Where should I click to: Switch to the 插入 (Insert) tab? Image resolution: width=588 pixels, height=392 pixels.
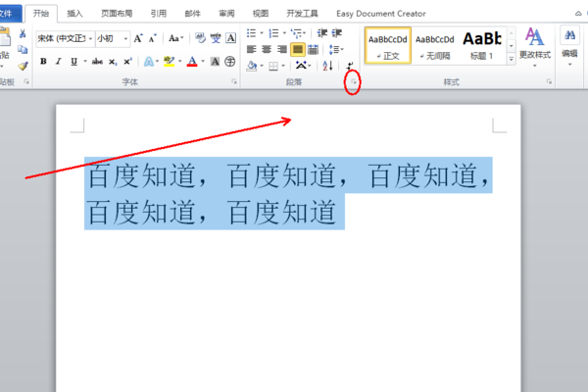74,14
